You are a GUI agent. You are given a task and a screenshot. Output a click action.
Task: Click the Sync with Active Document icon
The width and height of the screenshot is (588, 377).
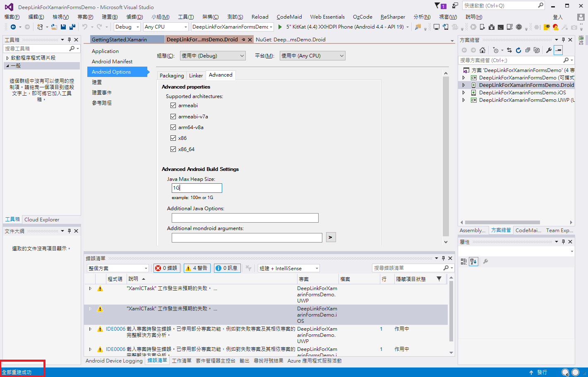point(509,50)
